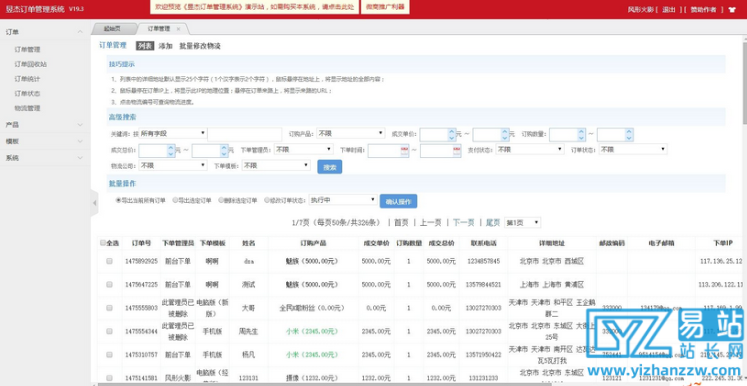This screenshot has height=386, width=747.
Task: Open 订单回收站 in the sidebar
Action: click(x=31, y=64)
